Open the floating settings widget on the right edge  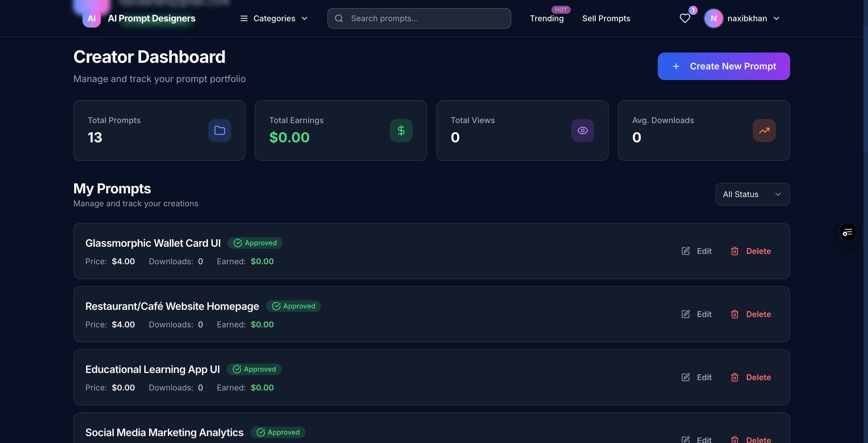point(848,232)
